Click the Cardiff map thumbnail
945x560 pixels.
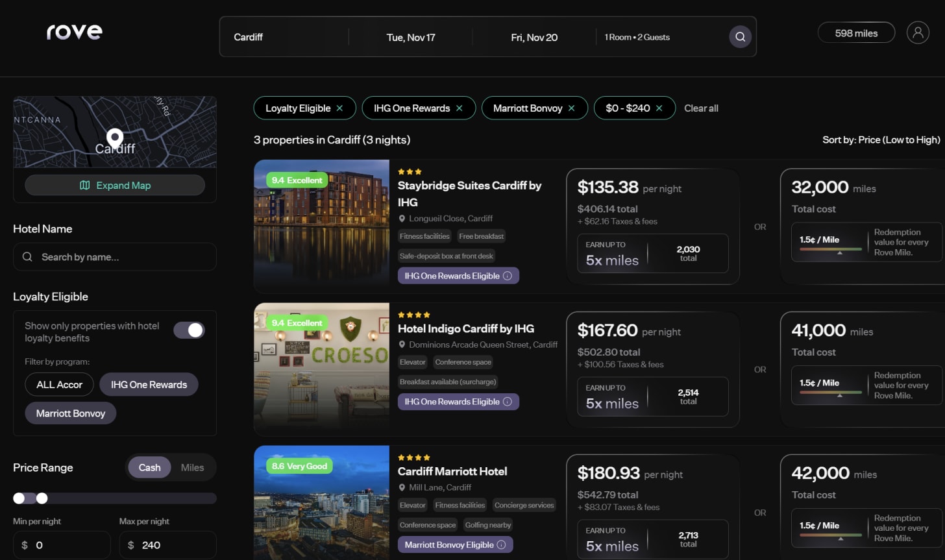coord(115,132)
